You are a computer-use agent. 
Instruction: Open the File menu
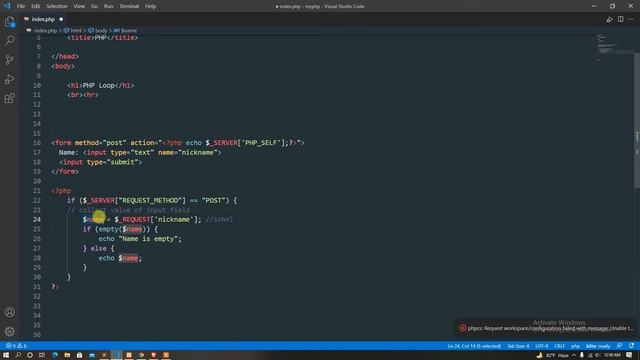21,6
